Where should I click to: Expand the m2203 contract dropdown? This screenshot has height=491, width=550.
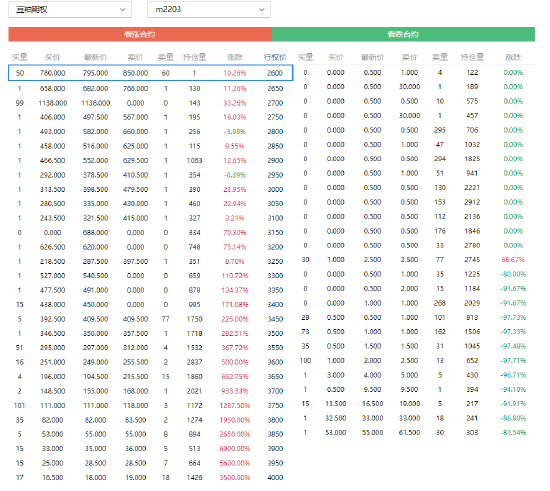tap(209, 9)
